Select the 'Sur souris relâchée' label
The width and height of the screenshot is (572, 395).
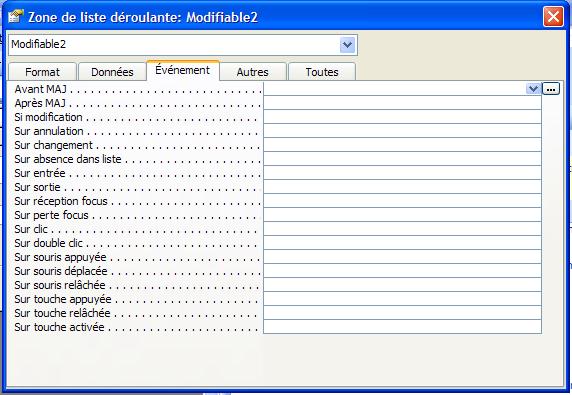(x=60, y=285)
